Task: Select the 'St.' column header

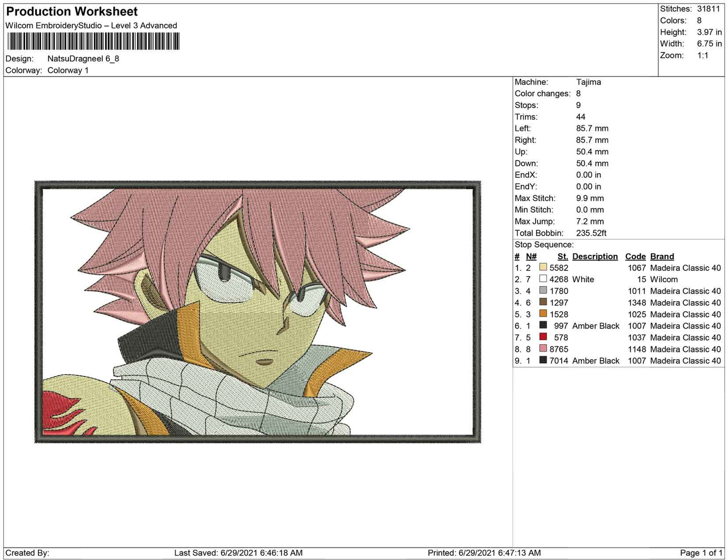Action: (x=563, y=256)
